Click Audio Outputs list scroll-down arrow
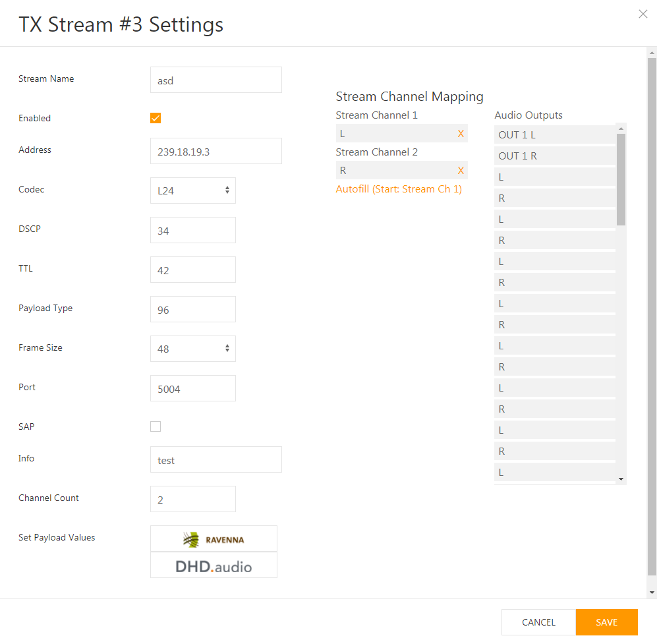 [621, 479]
